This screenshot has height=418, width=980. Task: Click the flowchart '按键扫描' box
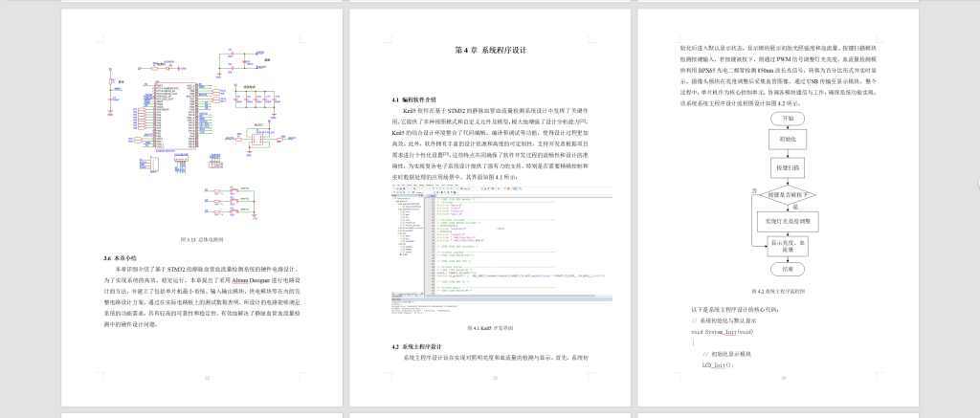(788, 168)
